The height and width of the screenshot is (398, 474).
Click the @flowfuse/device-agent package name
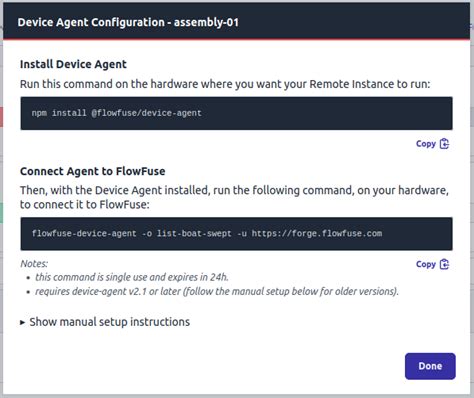[147, 113]
